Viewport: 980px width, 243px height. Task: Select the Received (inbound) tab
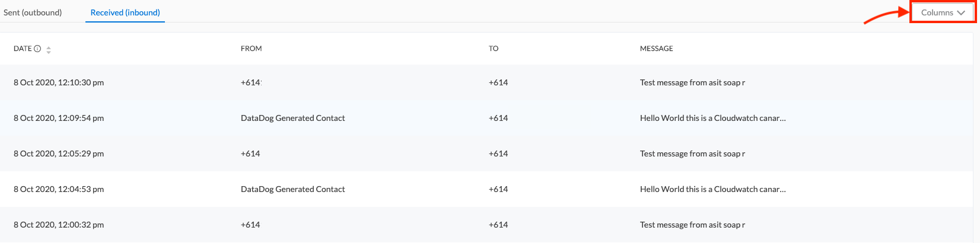tap(125, 12)
